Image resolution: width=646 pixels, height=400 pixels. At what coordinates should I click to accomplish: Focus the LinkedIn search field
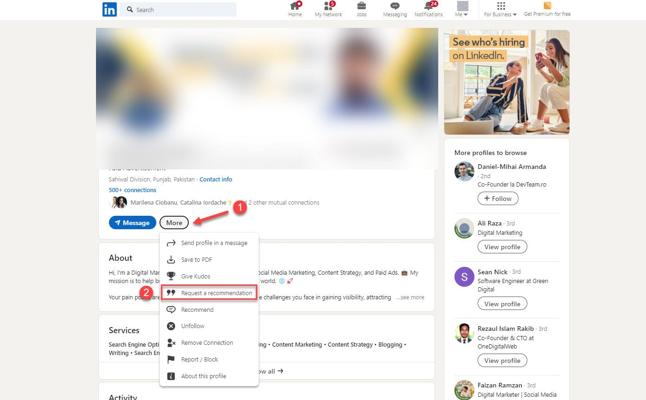[x=178, y=9]
